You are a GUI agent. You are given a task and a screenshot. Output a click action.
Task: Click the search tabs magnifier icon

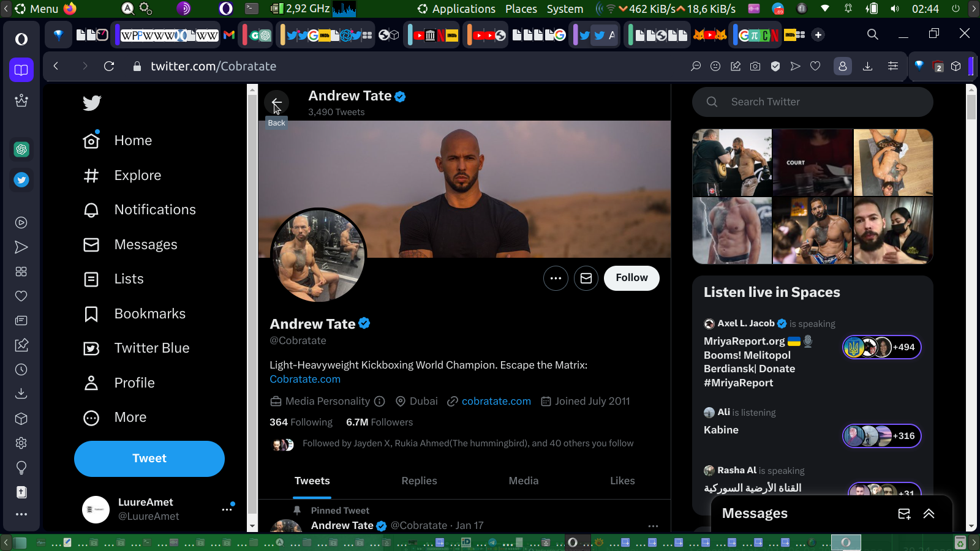[x=873, y=34]
